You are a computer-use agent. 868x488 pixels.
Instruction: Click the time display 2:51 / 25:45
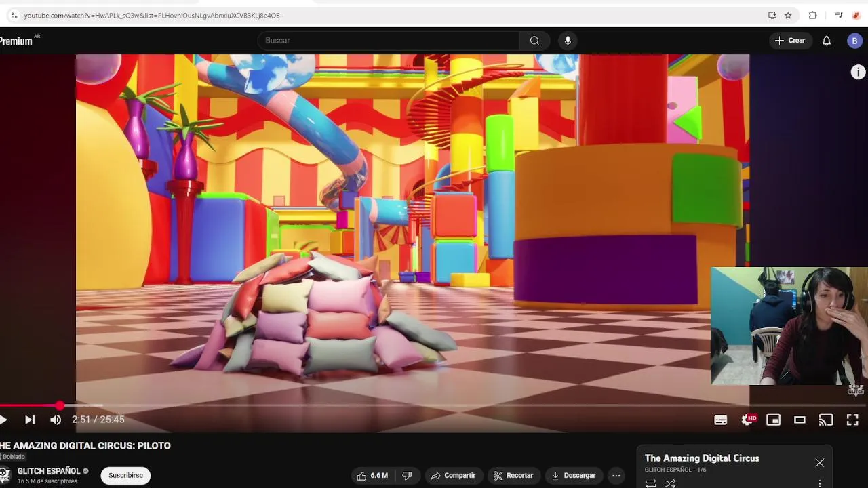click(98, 420)
